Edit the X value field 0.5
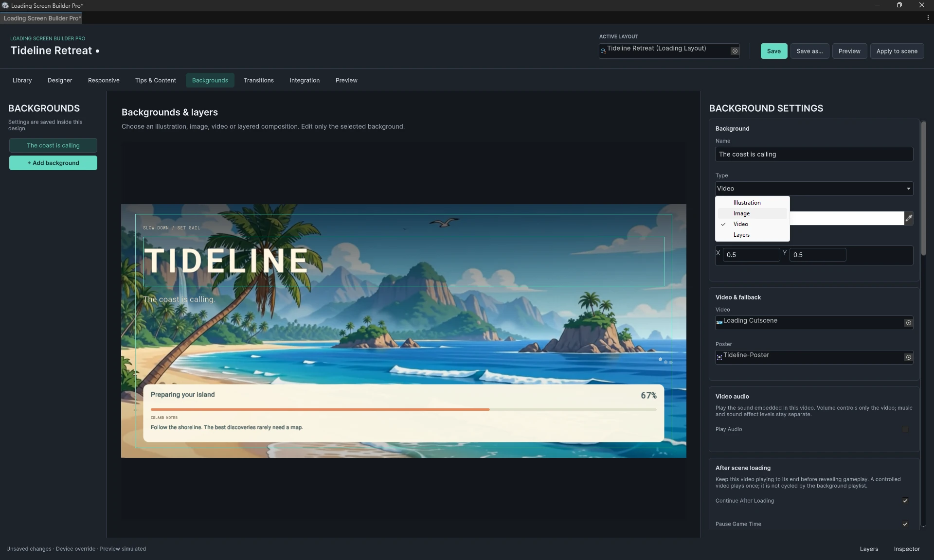The image size is (934, 560). coord(751,255)
